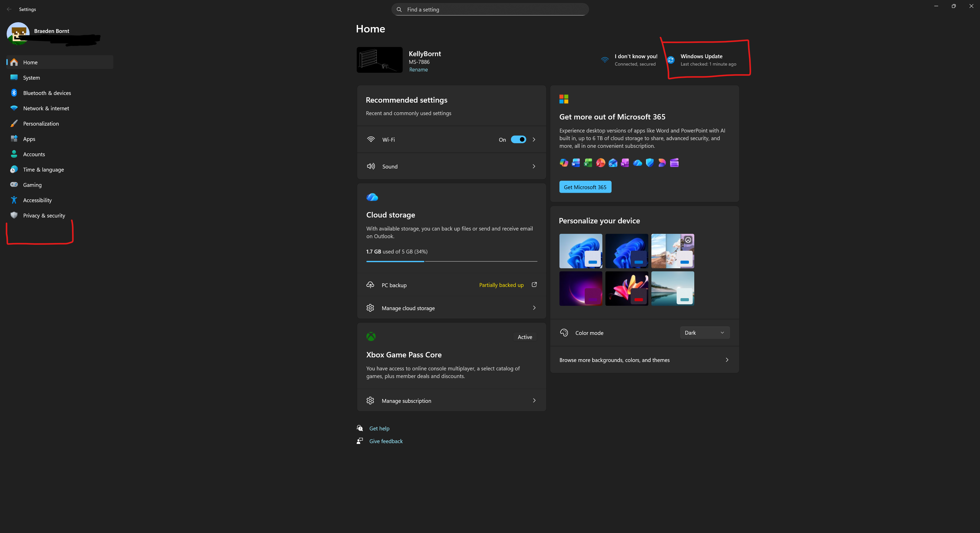980x533 pixels.
Task: Click the Gaming controller icon
Action: click(14, 185)
